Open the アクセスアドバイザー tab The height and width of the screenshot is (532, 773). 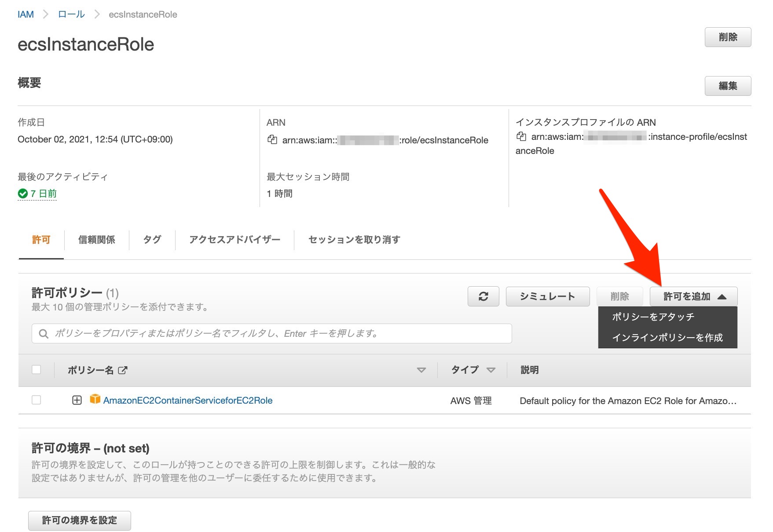234,240
